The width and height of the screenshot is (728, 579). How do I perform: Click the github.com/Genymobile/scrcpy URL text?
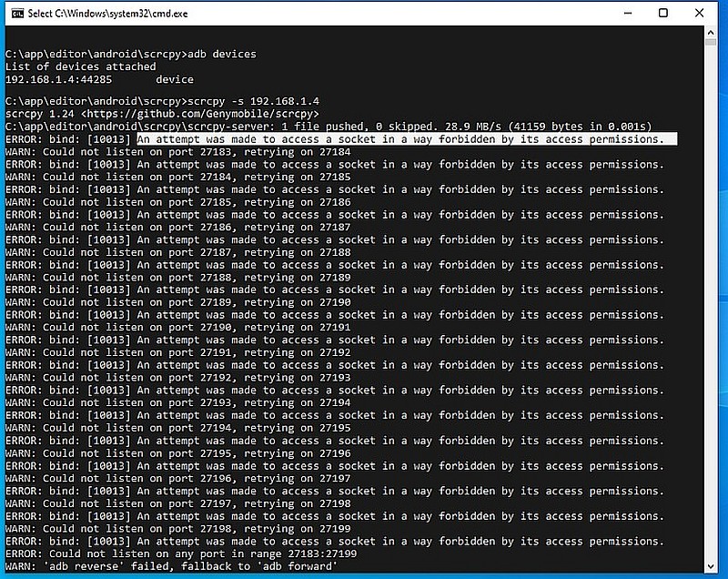[200, 114]
